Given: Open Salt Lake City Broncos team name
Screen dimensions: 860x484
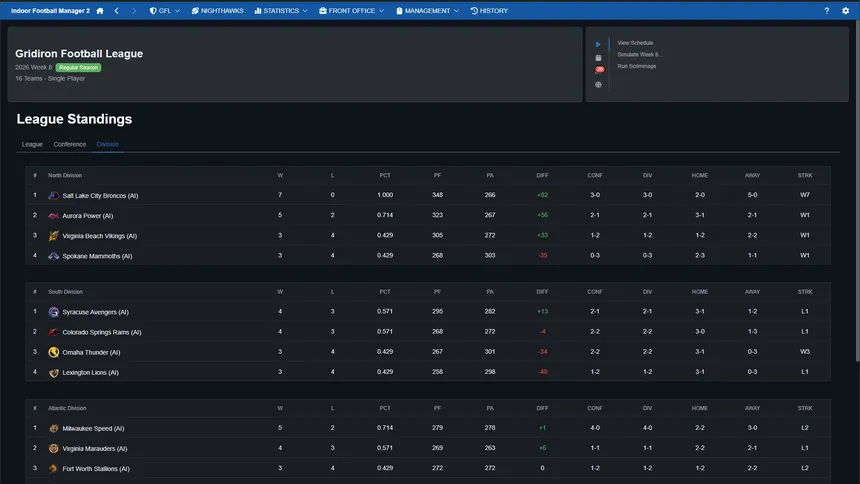Looking at the screenshot, I should [x=100, y=195].
